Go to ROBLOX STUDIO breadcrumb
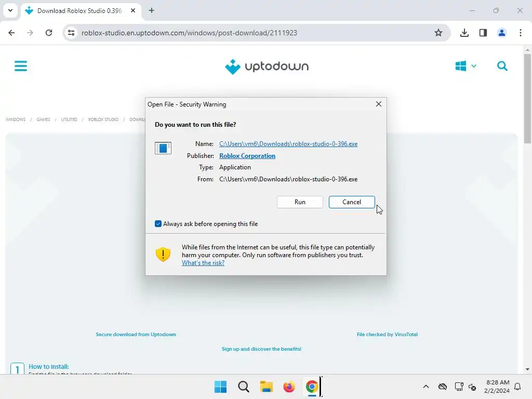The height and width of the screenshot is (399, 532). coord(103,119)
